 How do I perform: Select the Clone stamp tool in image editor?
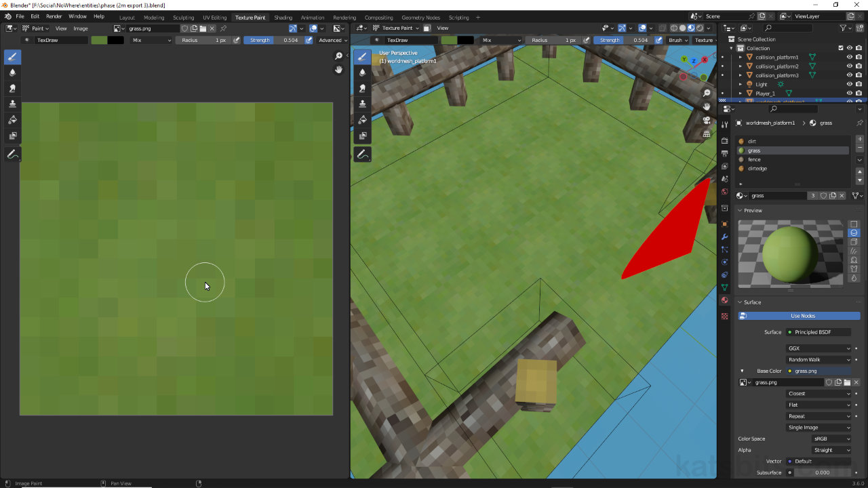click(12, 104)
